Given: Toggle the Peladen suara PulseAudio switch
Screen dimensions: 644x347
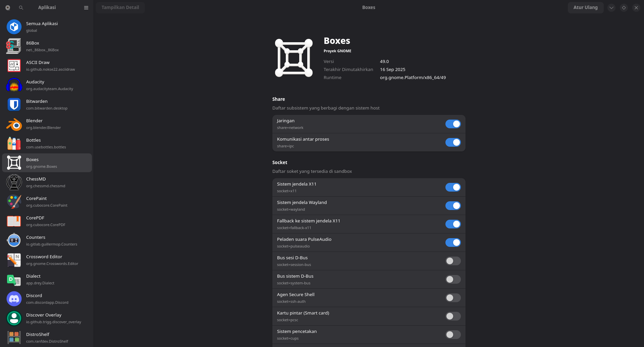Looking at the screenshot, I should (x=453, y=242).
